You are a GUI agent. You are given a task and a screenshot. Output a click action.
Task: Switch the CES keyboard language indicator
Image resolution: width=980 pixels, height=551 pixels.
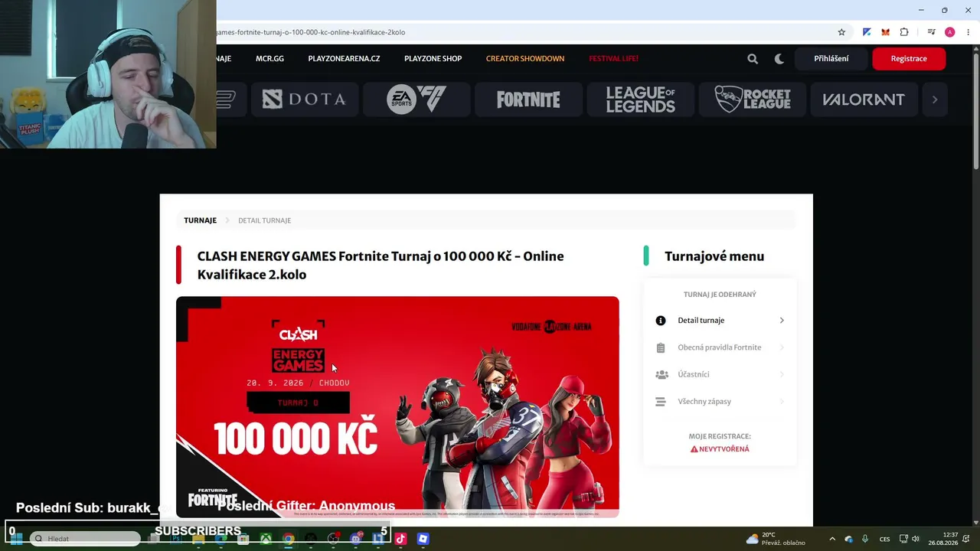885,539
